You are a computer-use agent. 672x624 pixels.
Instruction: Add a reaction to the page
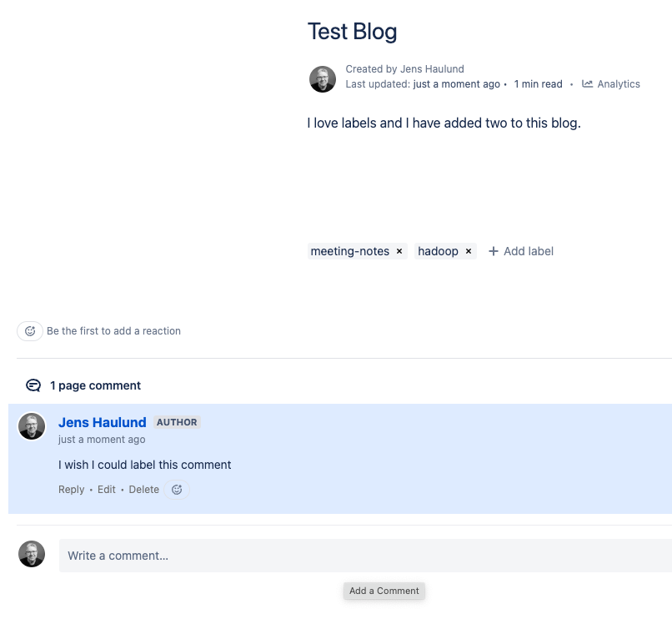point(30,331)
